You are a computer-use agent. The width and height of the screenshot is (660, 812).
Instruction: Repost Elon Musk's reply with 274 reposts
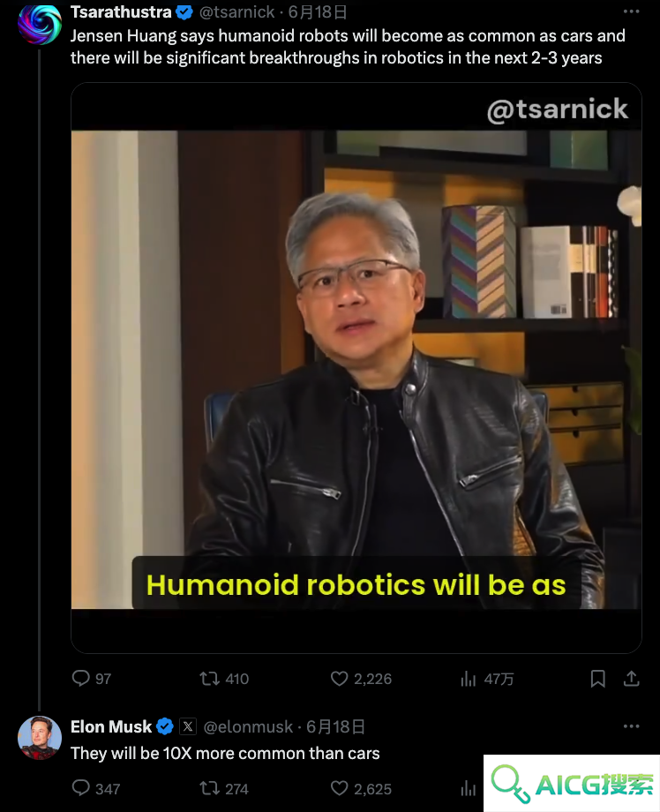210,788
